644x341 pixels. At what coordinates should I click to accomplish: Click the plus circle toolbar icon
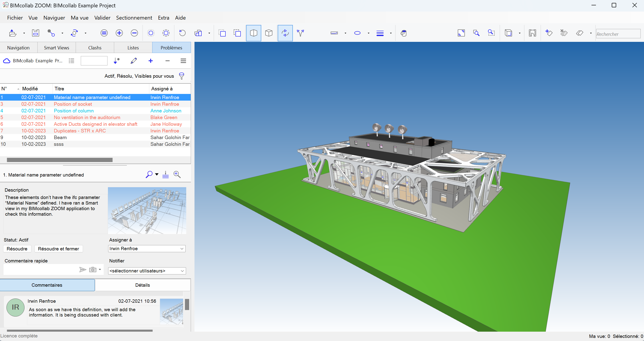coord(119,33)
